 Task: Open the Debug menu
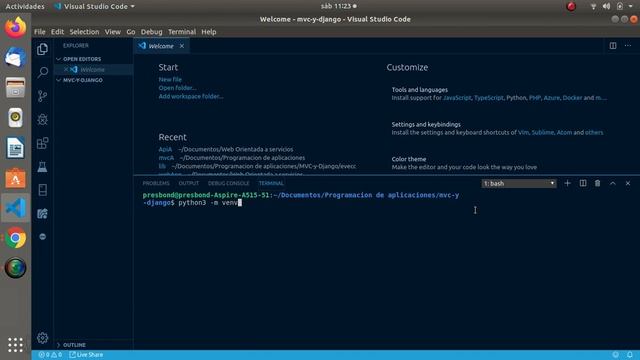pyautogui.click(x=151, y=32)
